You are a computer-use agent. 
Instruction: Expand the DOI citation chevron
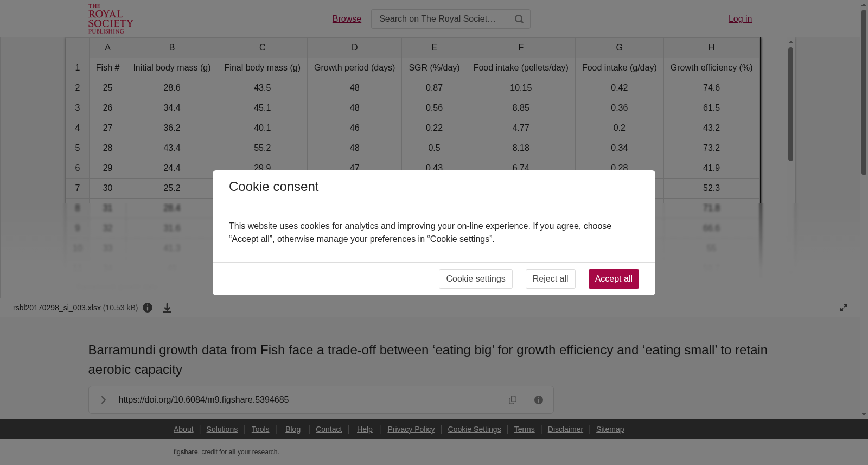click(104, 400)
